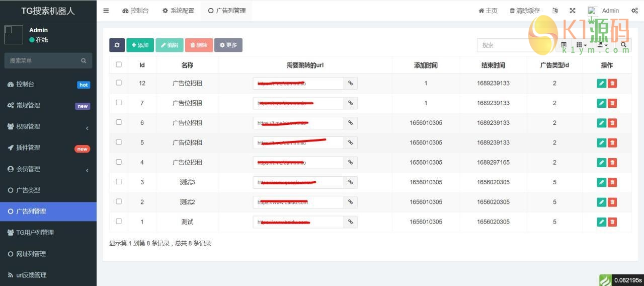Click the link icon for row Id 12

pos(351,83)
